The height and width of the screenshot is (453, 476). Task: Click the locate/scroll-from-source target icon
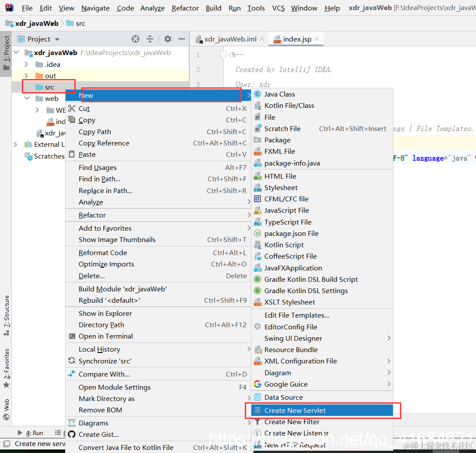pyautogui.click(x=136, y=39)
